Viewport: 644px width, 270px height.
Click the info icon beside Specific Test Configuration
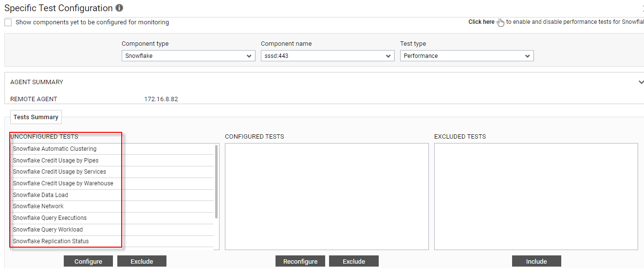coord(120,8)
